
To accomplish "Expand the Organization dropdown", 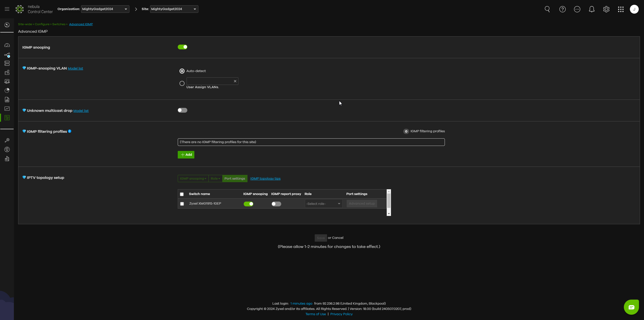I will (x=105, y=9).
